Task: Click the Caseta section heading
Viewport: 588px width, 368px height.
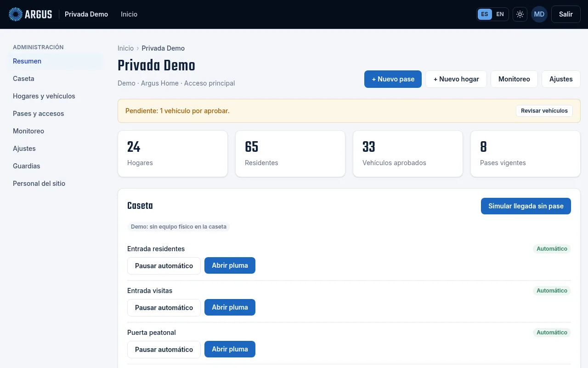Action: (140, 206)
